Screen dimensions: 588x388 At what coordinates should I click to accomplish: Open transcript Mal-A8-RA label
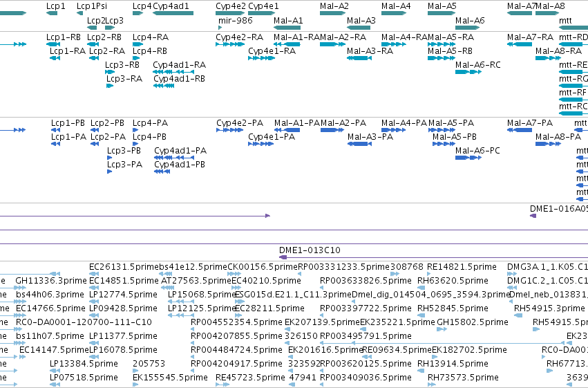558,51
